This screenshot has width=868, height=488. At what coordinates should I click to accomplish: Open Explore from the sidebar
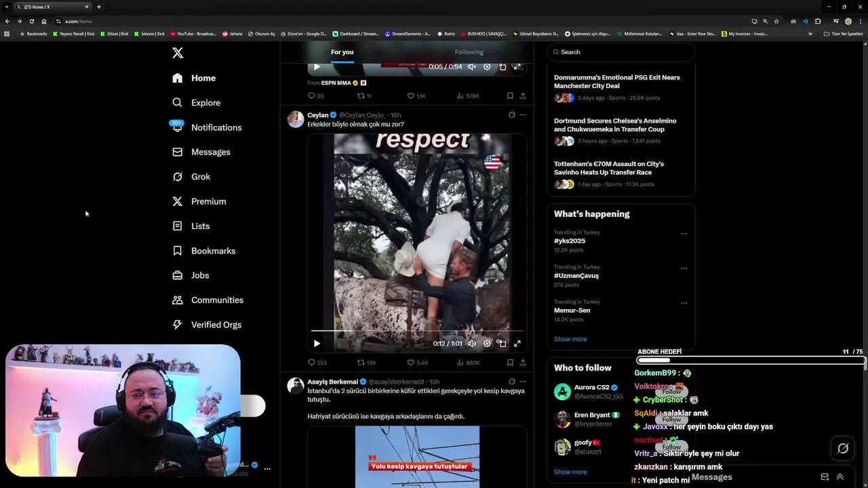[196, 102]
